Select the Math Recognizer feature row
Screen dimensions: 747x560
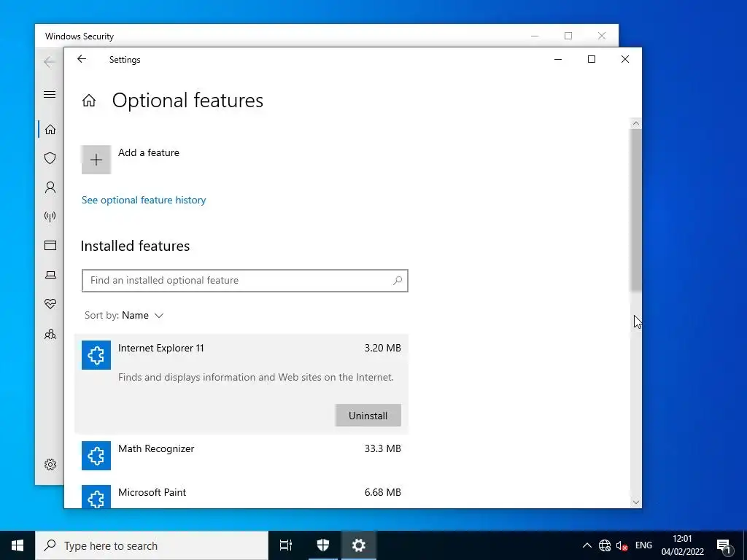point(241,456)
